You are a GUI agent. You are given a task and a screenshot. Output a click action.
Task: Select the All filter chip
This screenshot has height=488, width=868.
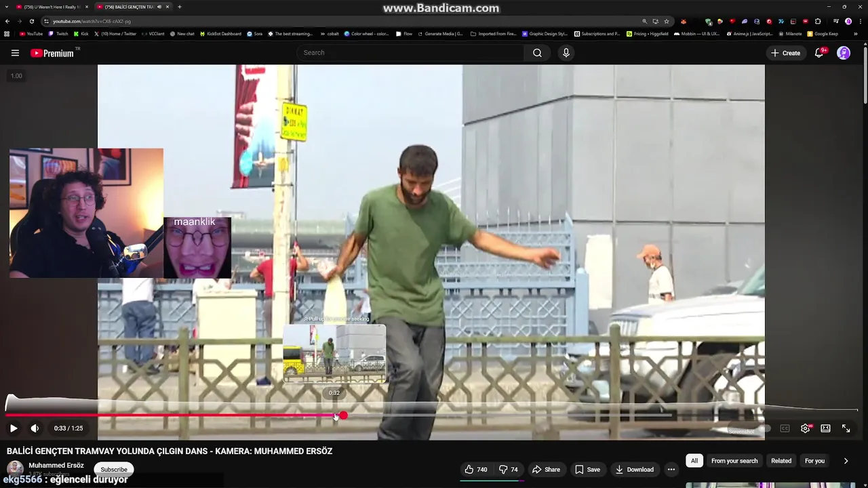pos(694,461)
